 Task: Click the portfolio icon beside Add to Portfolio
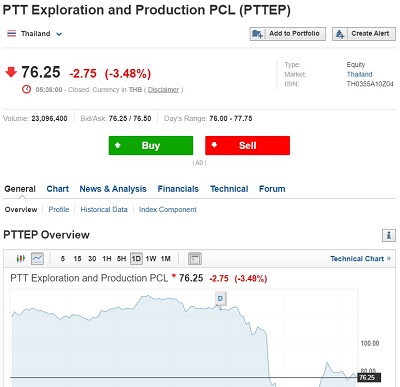[257, 34]
